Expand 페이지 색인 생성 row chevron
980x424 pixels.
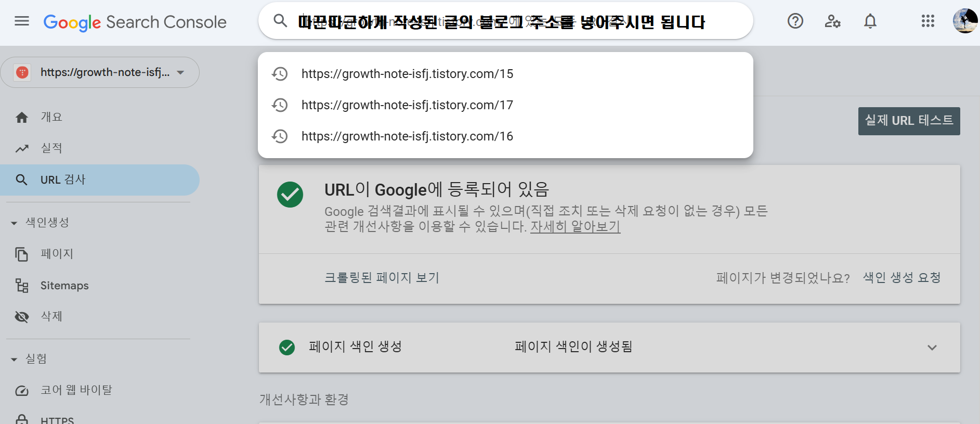pyautogui.click(x=932, y=348)
